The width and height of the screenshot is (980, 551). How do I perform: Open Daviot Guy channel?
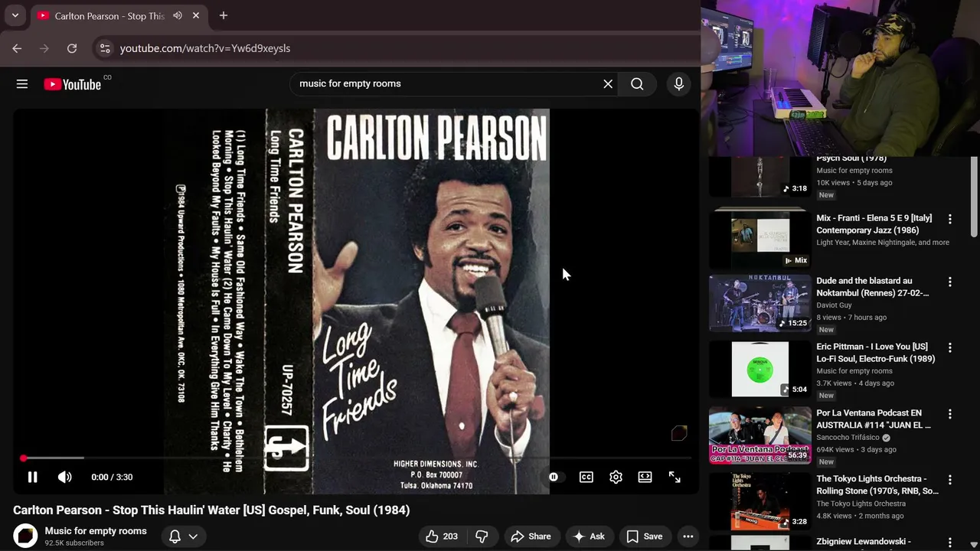point(834,305)
